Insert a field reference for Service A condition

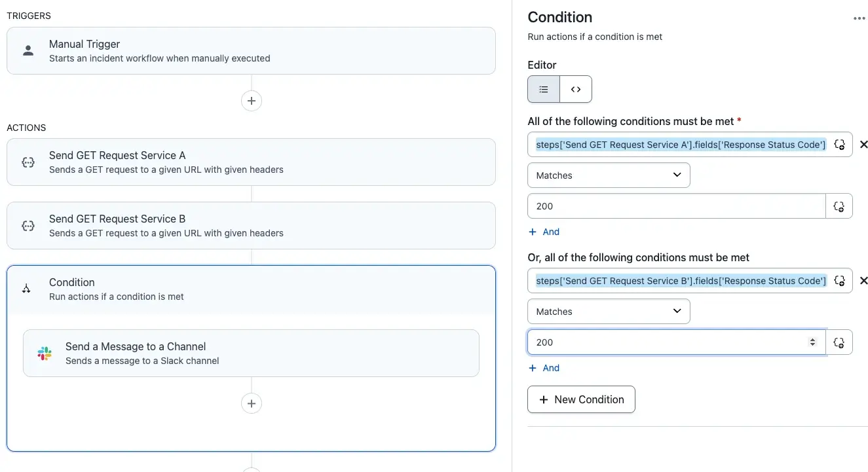[839, 145]
